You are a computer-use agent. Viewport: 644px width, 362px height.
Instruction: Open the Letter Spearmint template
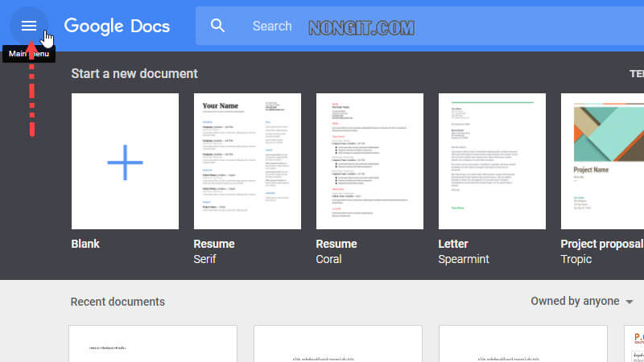tap(492, 162)
